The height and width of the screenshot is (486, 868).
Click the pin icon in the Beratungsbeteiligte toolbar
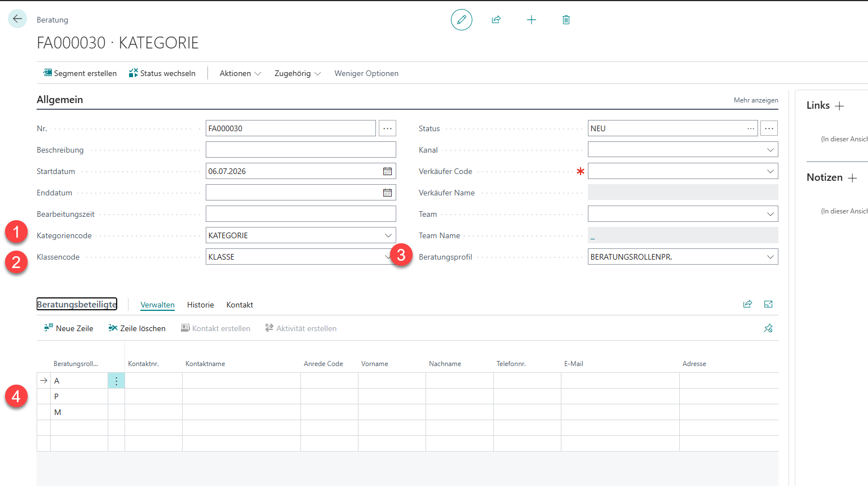pos(768,328)
